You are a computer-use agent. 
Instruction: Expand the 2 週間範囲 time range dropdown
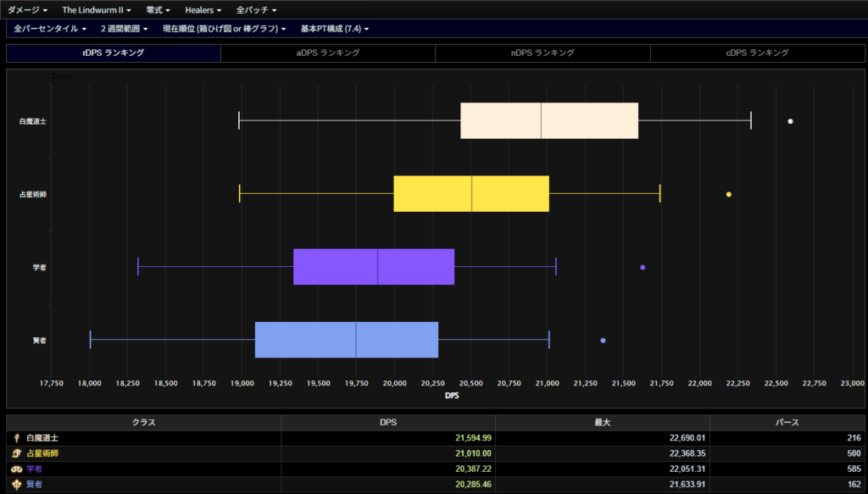(x=124, y=29)
